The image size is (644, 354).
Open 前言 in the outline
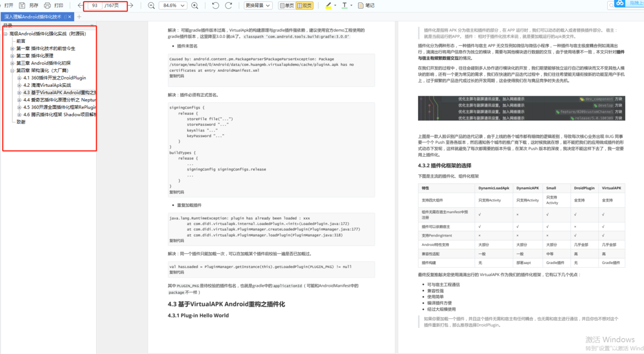click(x=21, y=41)
